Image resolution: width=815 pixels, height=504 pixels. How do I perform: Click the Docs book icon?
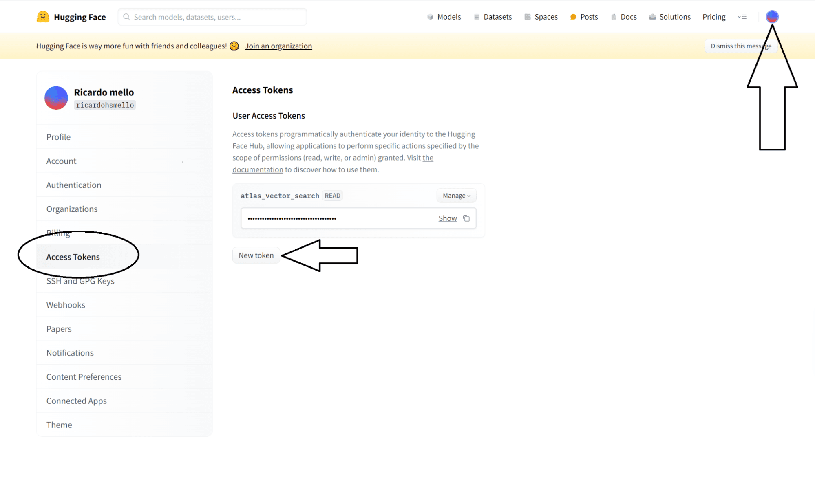click(614, 17)
